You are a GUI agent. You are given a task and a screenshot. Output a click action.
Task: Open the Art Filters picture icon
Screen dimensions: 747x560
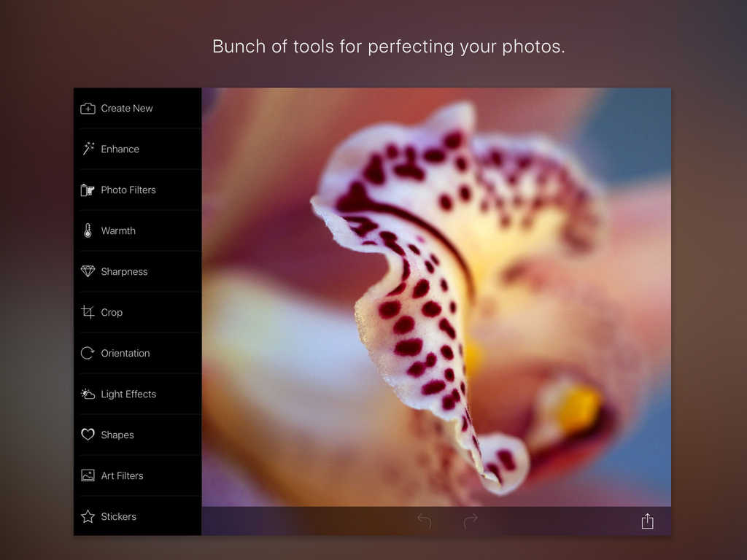coord(88,475)
